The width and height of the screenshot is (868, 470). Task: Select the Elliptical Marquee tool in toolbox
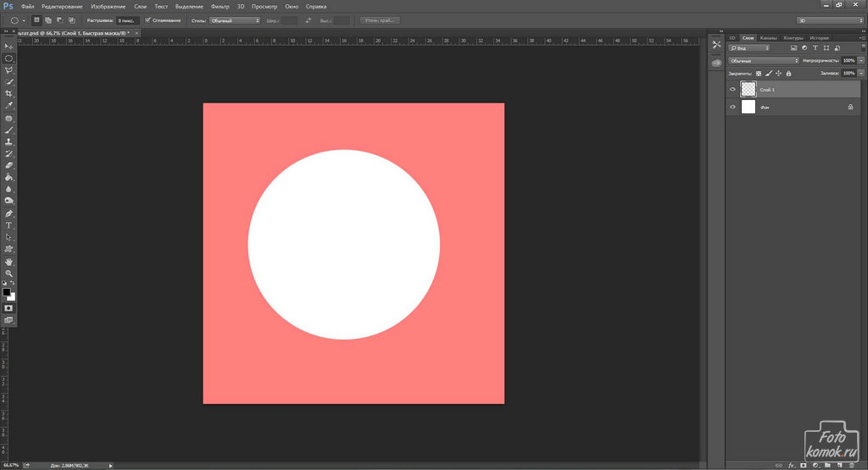pos(8,58)
